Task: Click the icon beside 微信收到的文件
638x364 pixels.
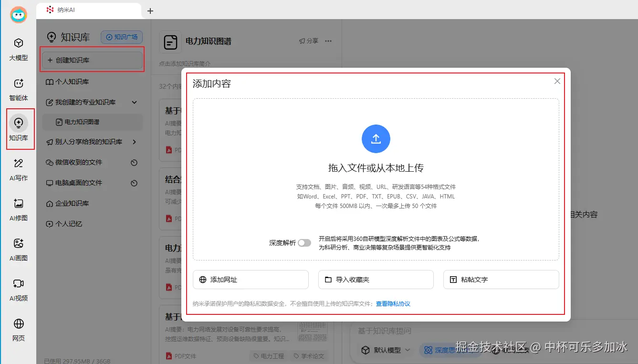Action: click(x=134, y=163)
